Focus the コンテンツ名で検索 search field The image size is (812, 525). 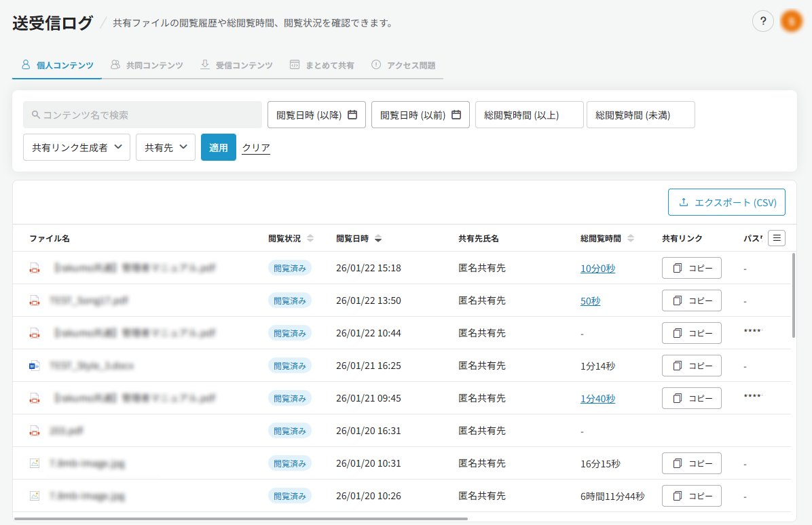click(143, 115)
